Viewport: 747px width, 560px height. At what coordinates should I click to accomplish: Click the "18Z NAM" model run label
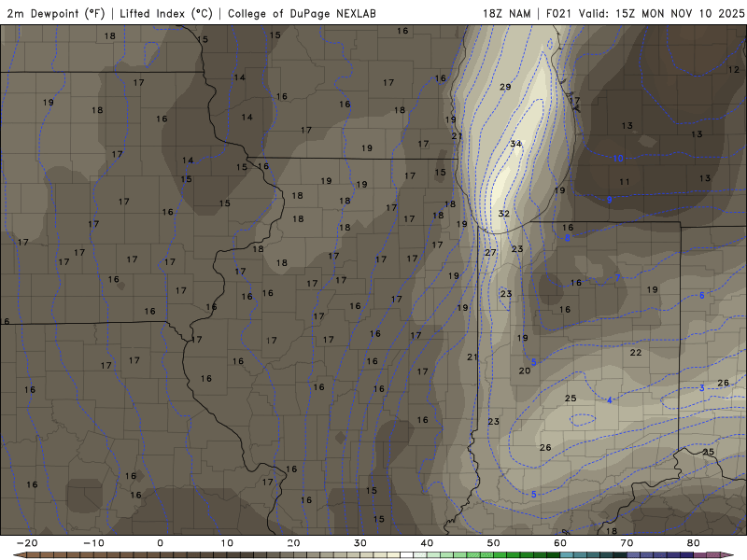(x=507, y=13)
